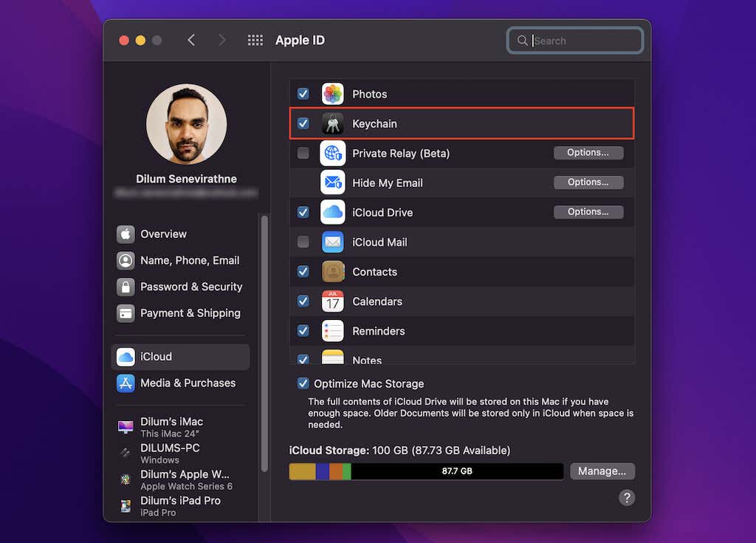Select Password & Security in sidebar
Viewport: 756px width, 543px height.
190,287
